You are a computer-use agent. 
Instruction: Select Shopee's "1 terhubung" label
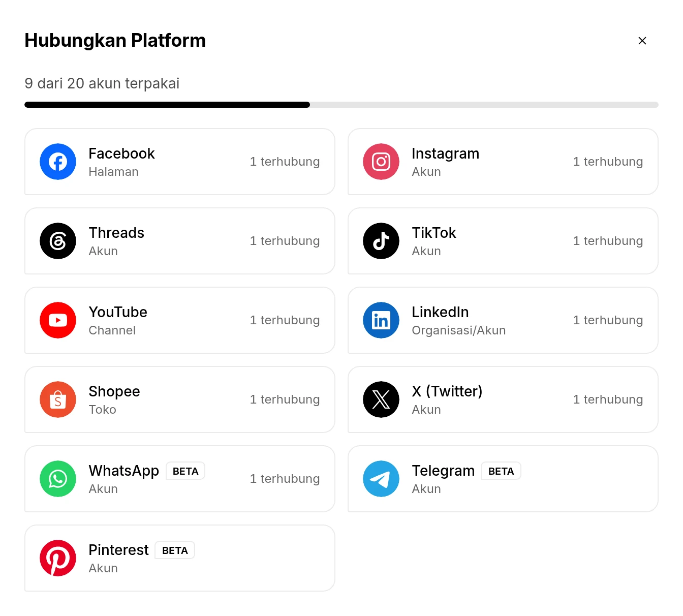tap(285, 399)
